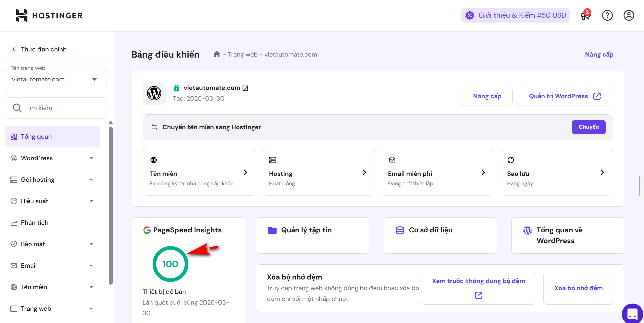Click the Tên miền globe sidebar icon

click(x=14, y=287)
